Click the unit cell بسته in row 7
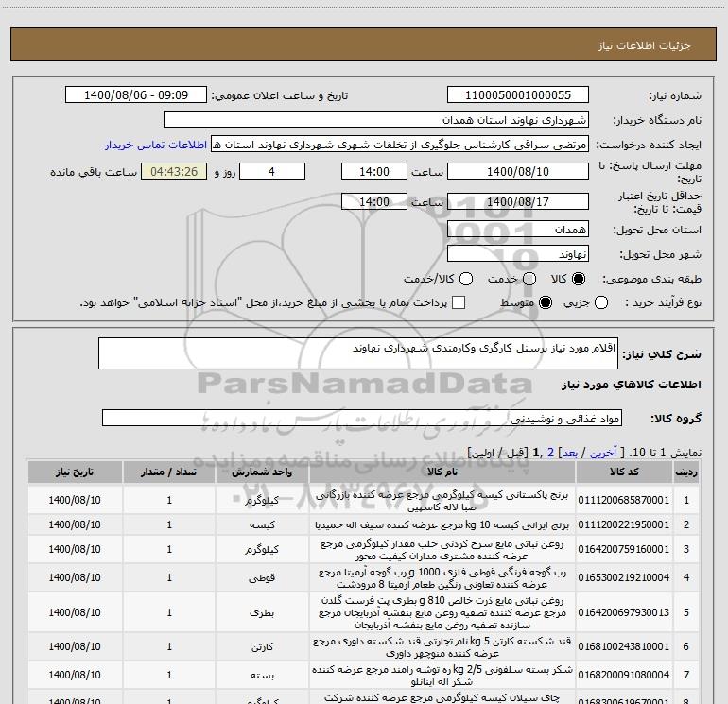The height and width of the screenshot is (704, 728). point(262,676)
